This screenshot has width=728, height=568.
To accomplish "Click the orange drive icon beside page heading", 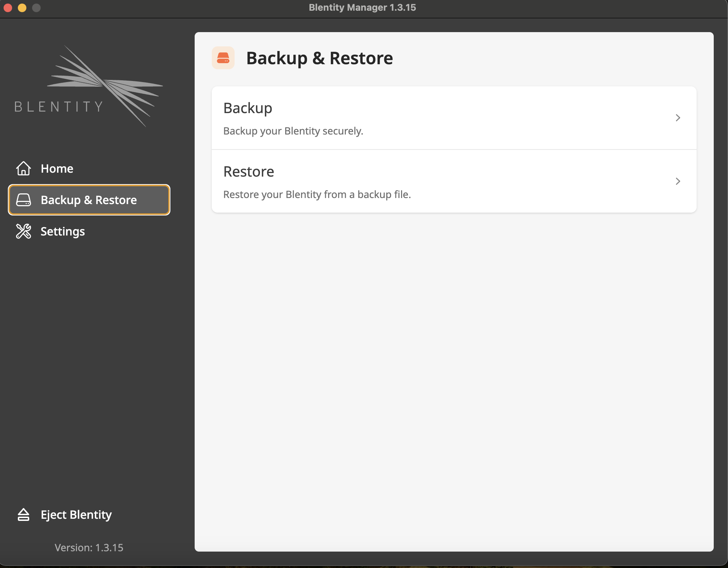I will click(x=223, y=58).
